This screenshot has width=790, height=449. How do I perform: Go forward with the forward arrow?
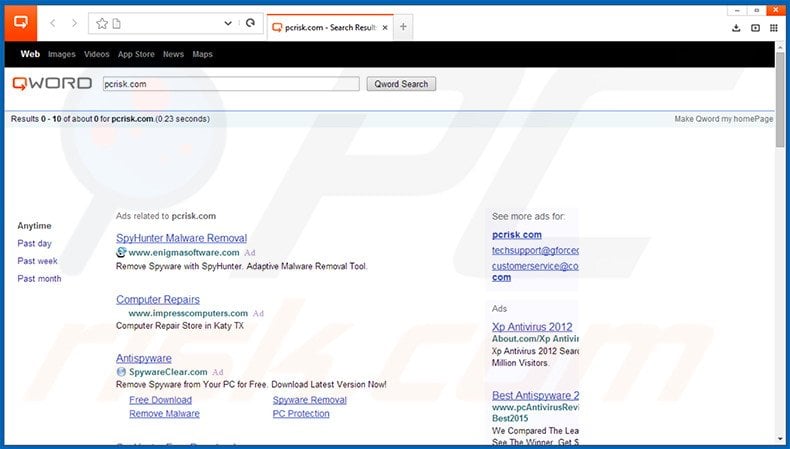(74, 23)
